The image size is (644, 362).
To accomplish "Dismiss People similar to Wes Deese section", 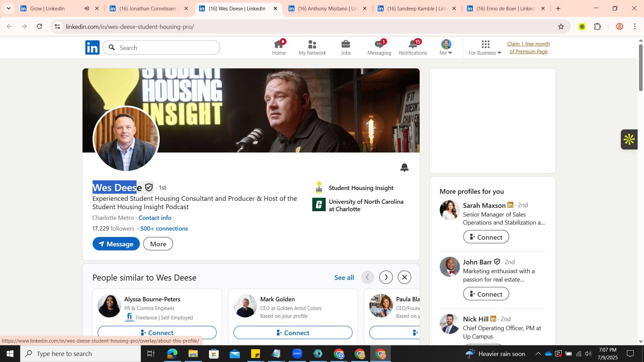I will pos(405,277).
